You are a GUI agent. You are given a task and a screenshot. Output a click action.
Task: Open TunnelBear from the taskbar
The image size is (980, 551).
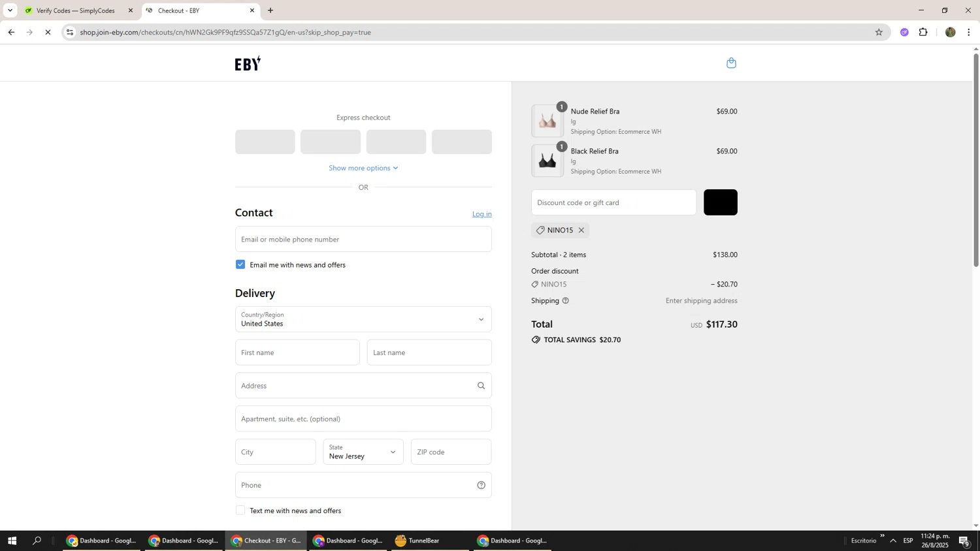coord(430,541)
